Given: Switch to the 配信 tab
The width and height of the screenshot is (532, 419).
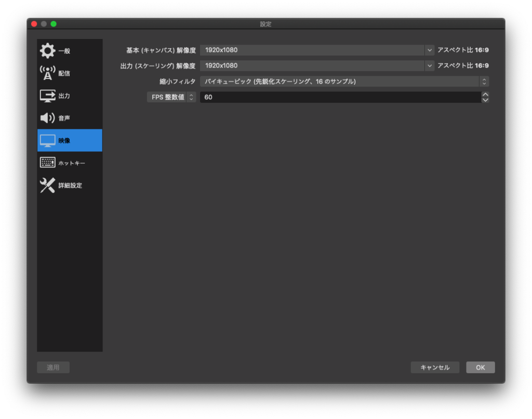Looking at the screenshot, I should [x=70, y=73].
